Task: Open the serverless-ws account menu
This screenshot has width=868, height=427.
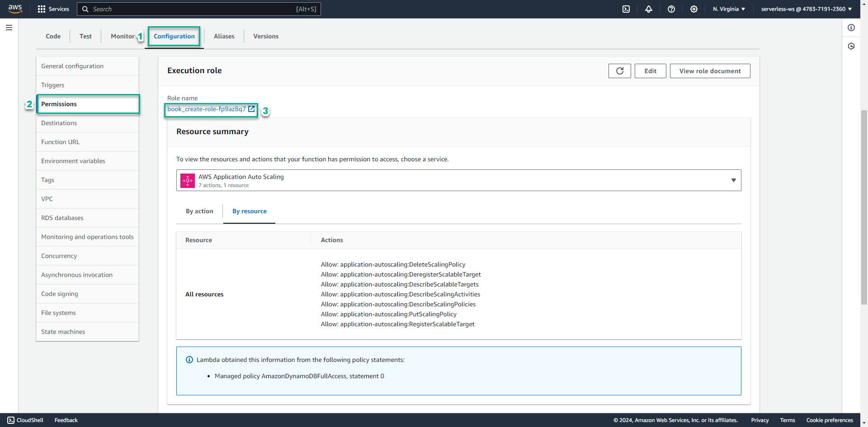Action: [x=807, y=9]
